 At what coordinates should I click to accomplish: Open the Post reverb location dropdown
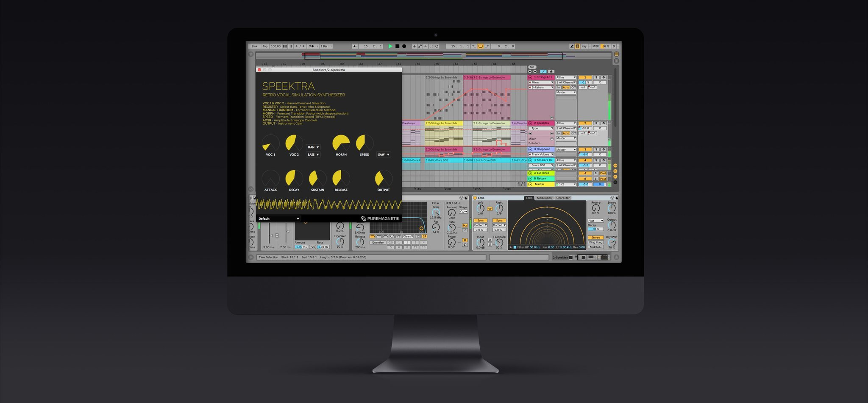coord(596,221)
